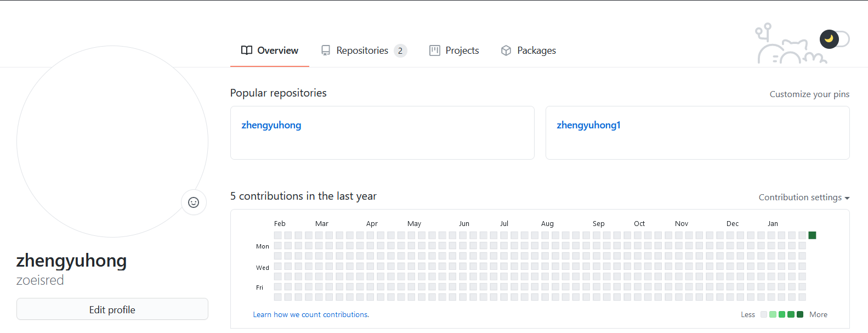Follow Learn how we count contributions link
This screenshot has width=868, height=333.
pos(311,314)
